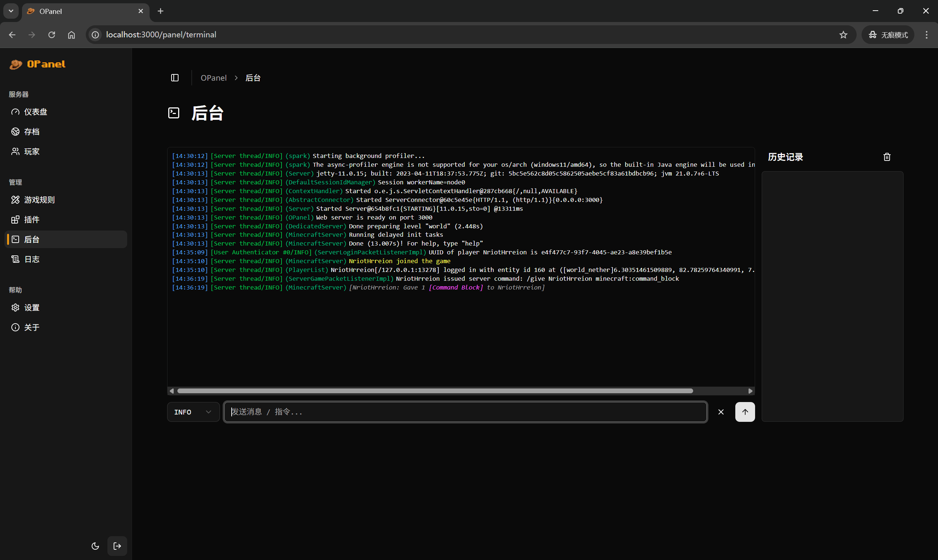Screen dimensions: 938x560
Task: Click the terminal horizontal scrollbar right arrow
Action: 750,391
